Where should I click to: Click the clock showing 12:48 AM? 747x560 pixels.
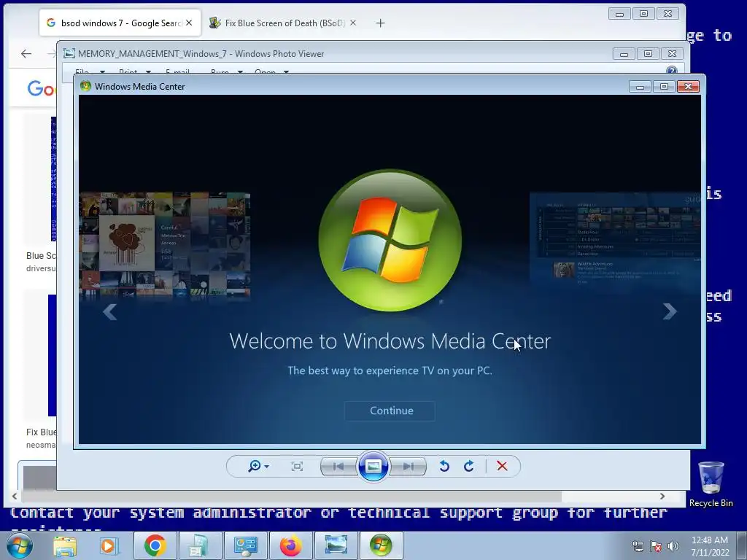point(710,545)
